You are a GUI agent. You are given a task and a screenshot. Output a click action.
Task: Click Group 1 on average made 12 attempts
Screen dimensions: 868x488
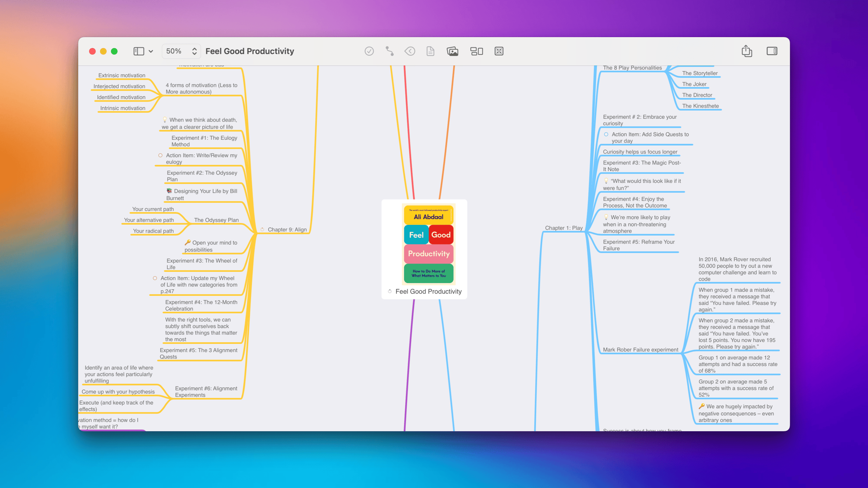(x=738, y=364)
